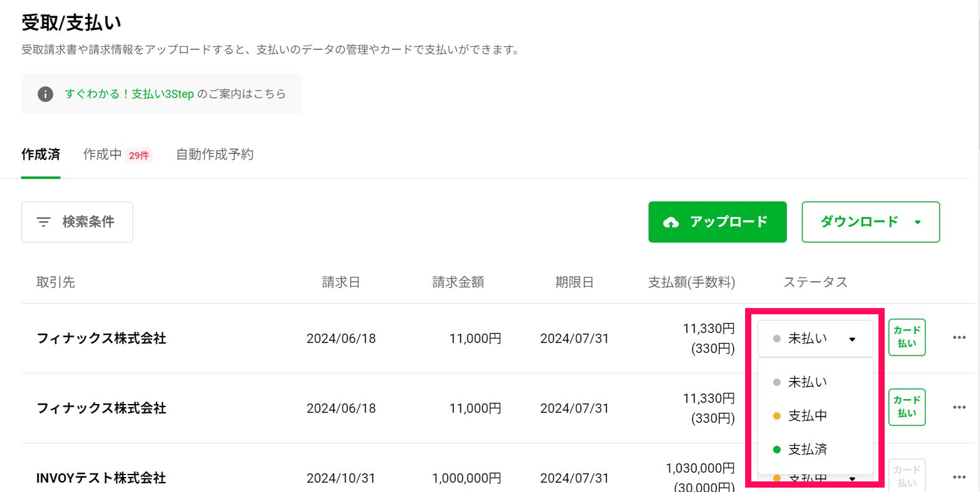Click the filter lines icon in 検索条件
Screen dimensions: 980x492
click(x=43, y=222)
